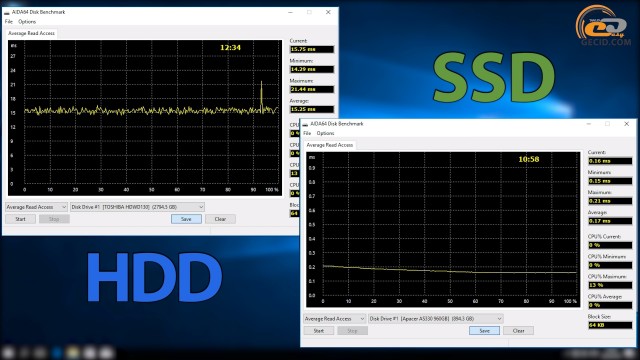The height and width of the screenshot is (360, 640).
Task: Click the CPU% Maximum value 13 %
Action: (x=610, y=285)
